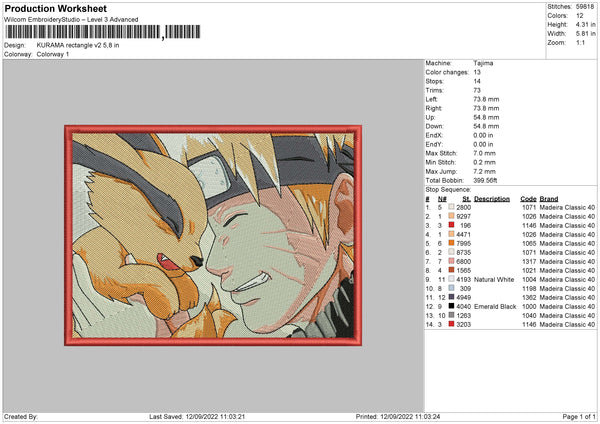Pick the red swatch beside 3203 stitches

point(452,324)
